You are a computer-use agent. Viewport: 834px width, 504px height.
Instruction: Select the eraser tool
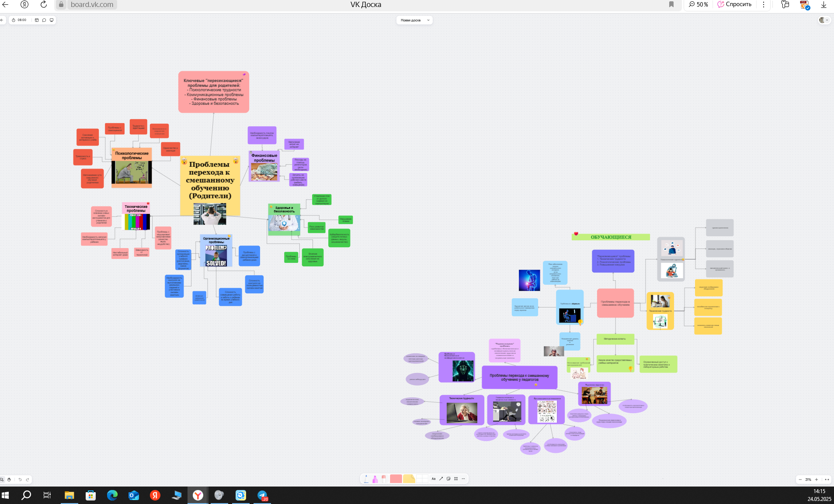coord(384,479)
